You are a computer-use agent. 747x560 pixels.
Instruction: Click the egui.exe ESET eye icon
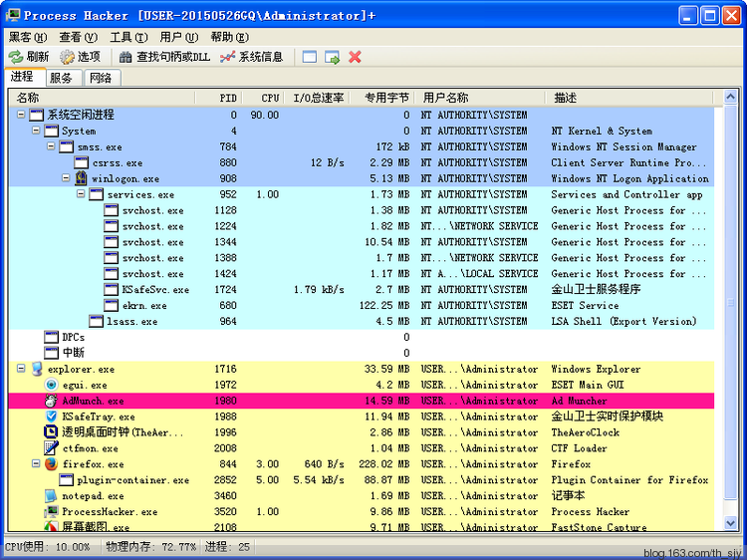click(x=51, y=385)
